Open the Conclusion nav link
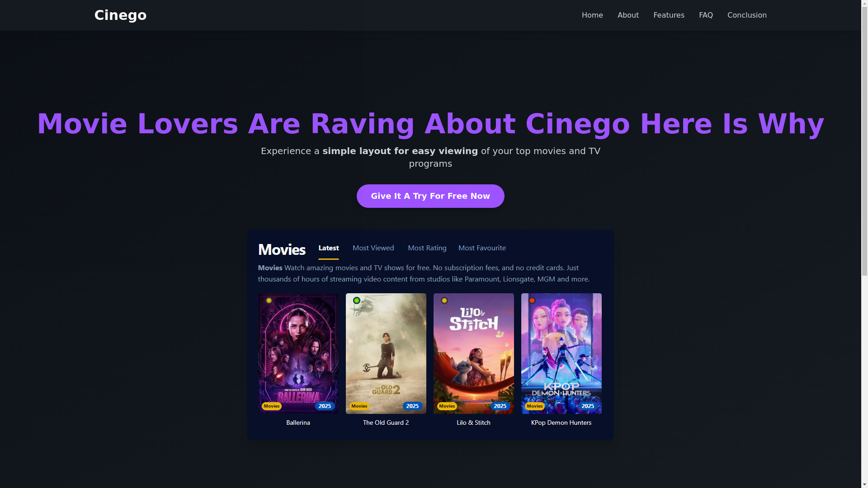The height and width of the screenshot is (488, 868). [747, 15]
